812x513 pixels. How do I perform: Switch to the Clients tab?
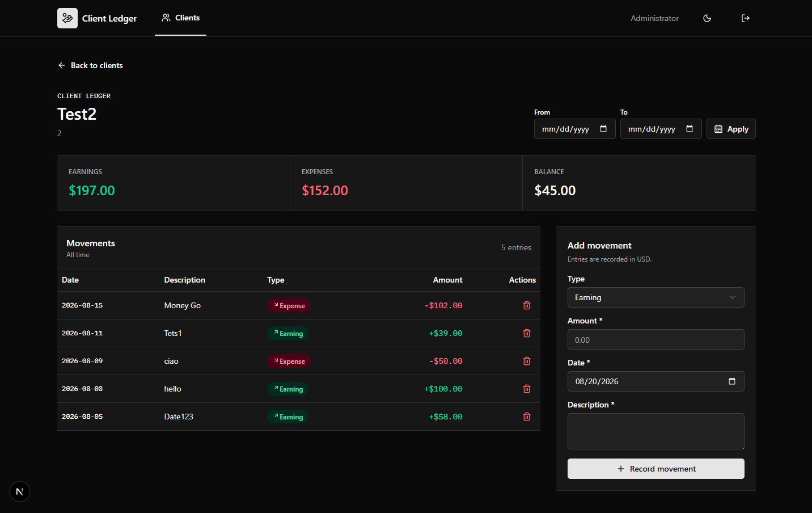(x=180, y=18)
